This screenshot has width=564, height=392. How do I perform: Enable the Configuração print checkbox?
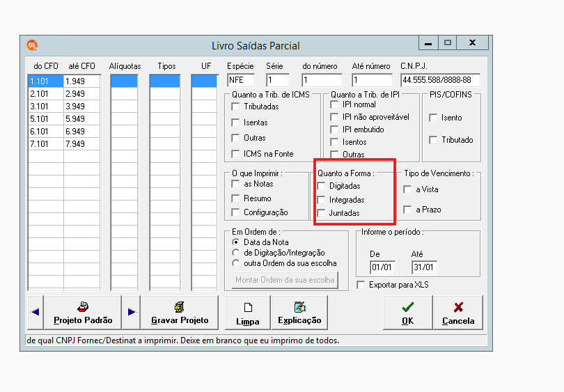[235, 212]
